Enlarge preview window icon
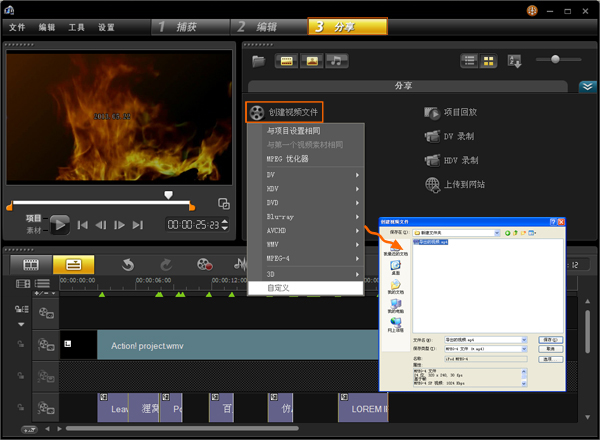The height and width of the screenshot is (440, 600). [224, 204]
